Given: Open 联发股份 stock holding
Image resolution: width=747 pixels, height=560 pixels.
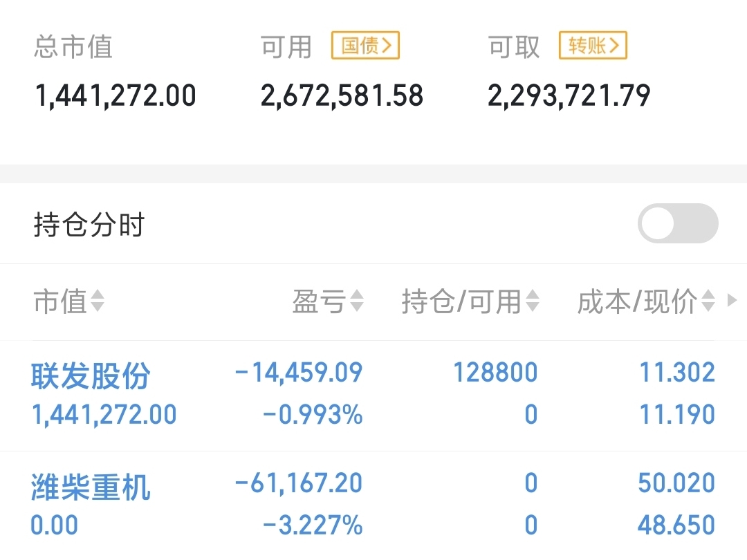Looking at the screenshot, I should (x=91, y=375).
